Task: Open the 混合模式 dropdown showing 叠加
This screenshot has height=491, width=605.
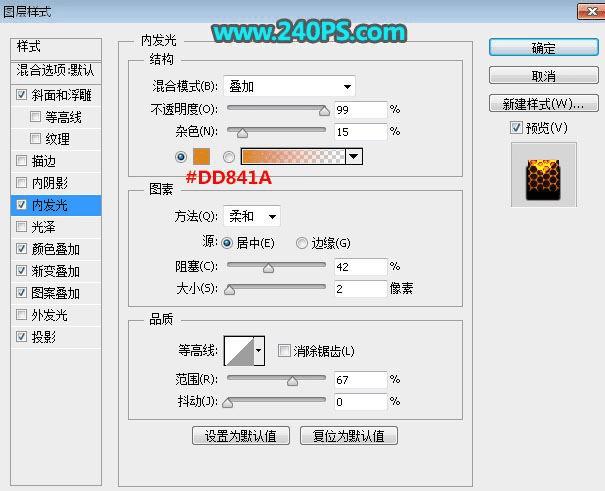Action: 289,86
